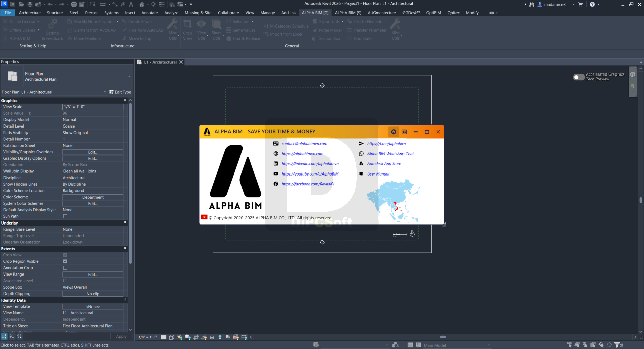Collapse the Underlay properties section
The width and height of the screenshot is (644, 349).
[x=125, y=222]
